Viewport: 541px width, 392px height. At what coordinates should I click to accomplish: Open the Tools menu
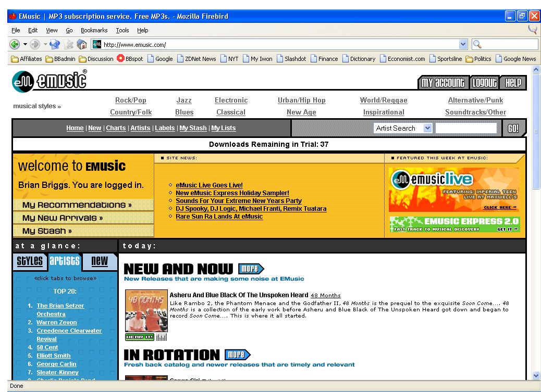[122, 30]
